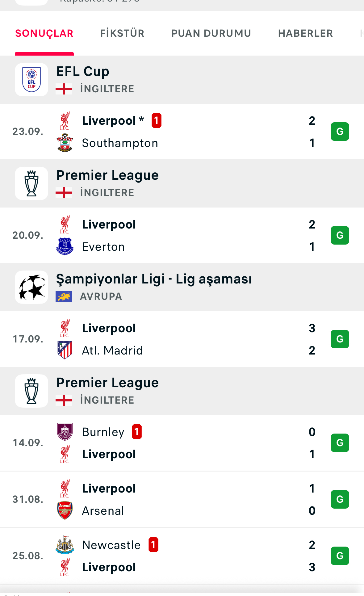Tap the Southampton club crest
The height and width of the screenshot is (596, 364).
click(65, 143)
